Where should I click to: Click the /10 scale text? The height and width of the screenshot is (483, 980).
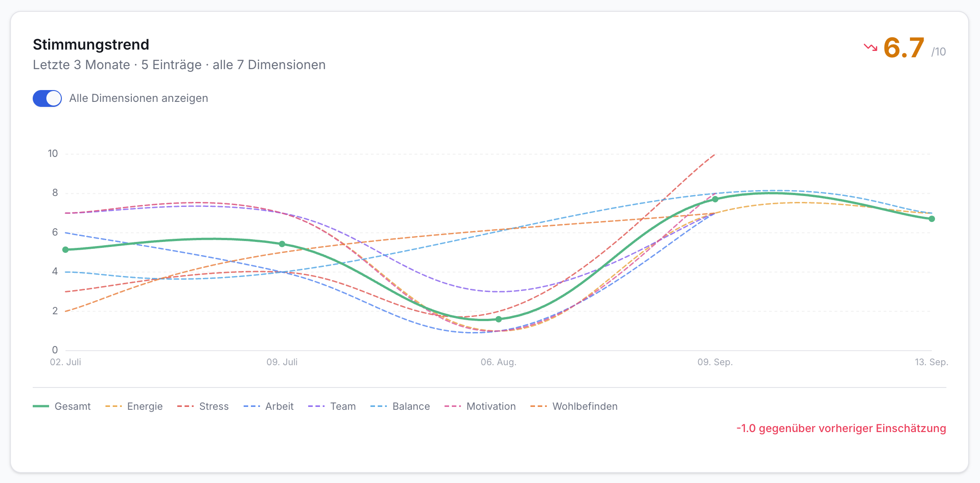[939, 52]
